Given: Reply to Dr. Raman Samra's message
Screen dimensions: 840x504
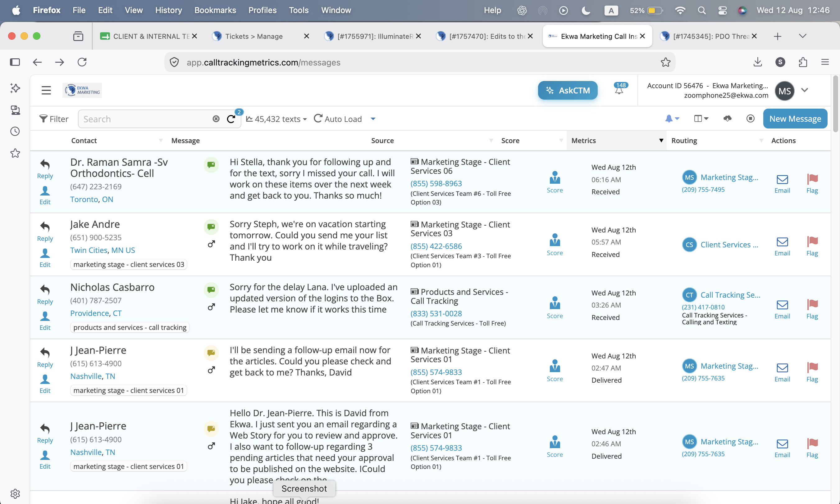Looking at the screenshot, I should point(45,169).
